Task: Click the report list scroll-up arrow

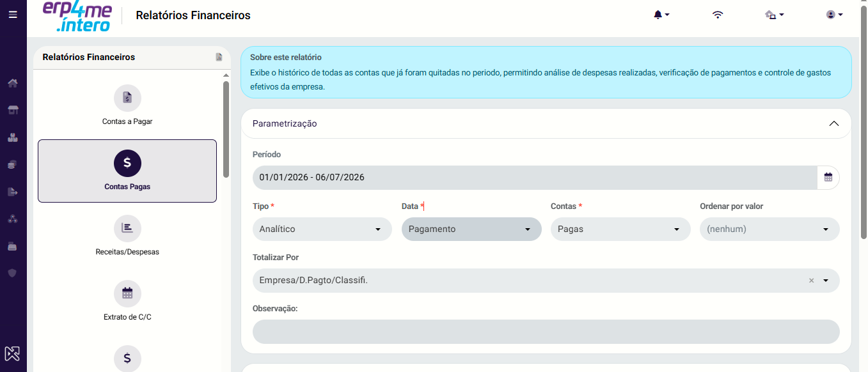Action: pyautogui.click(x=226, y=75)
